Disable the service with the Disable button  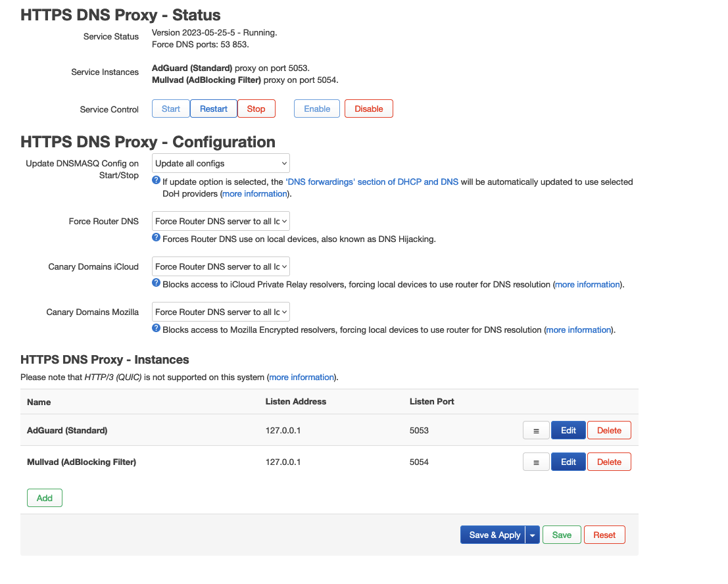(369, 109)
